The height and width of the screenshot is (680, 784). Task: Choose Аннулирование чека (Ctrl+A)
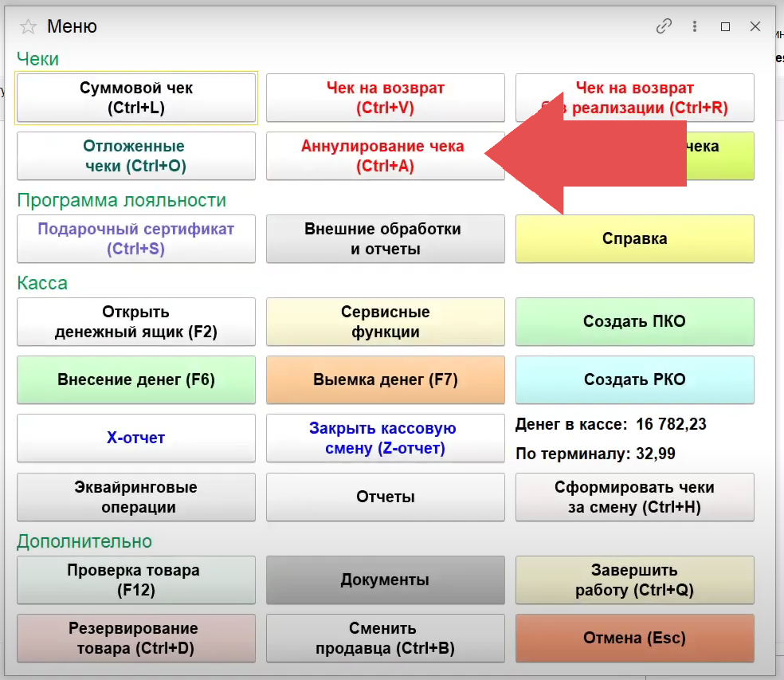coord(381,156)
